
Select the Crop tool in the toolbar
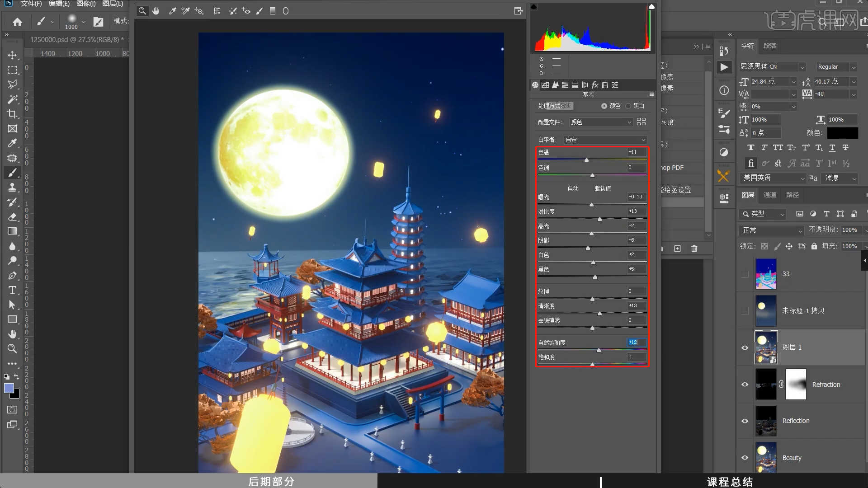[x=12, y=114]
